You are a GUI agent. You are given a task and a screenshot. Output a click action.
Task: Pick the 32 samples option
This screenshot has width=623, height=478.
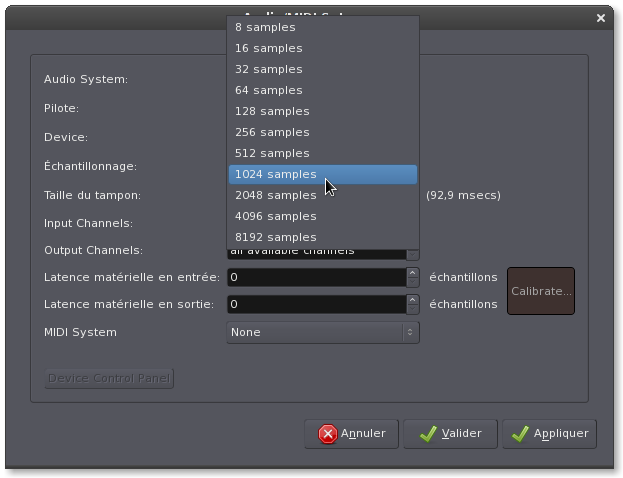click(x=268, y=69)
